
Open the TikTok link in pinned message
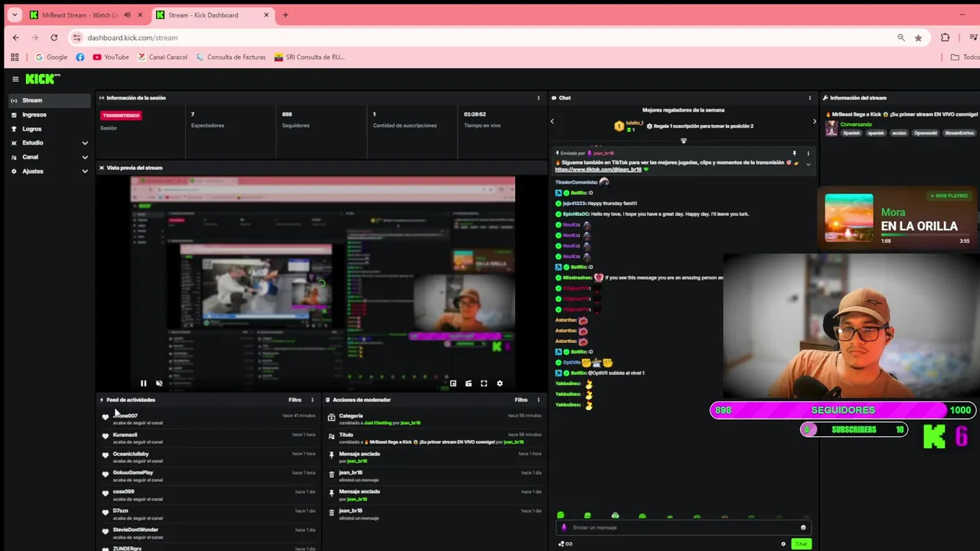click(x=598, y=169)
